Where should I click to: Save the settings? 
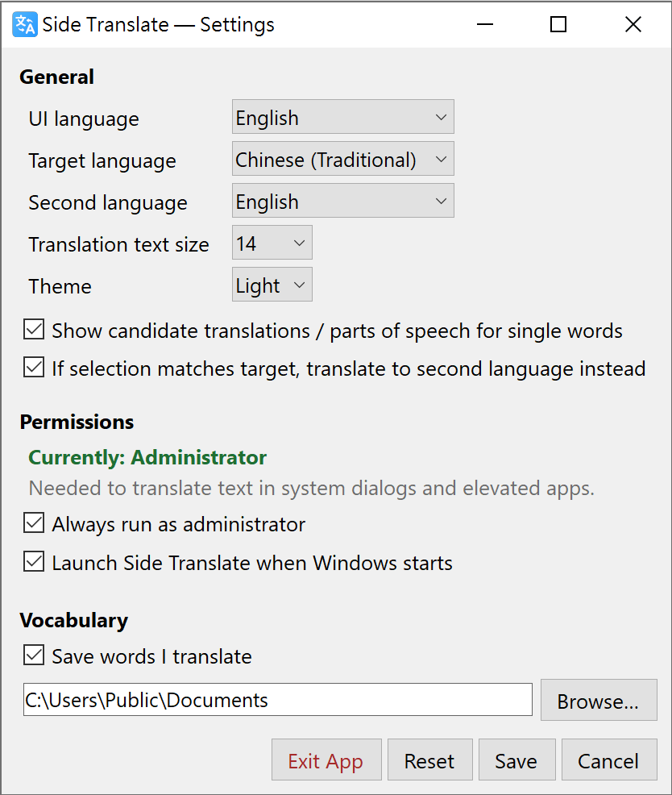tap(517, 760)
